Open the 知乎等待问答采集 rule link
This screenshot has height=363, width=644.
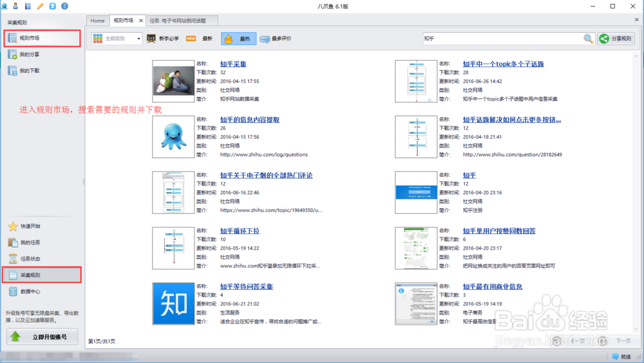click(246, 286)
